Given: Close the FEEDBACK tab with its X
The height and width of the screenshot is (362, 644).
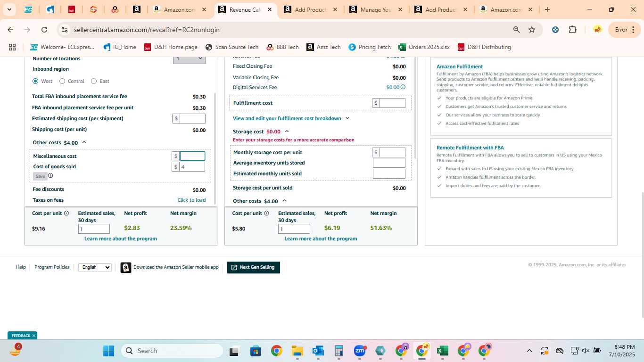Looking at the screenshot, I should [x=34, y=336].
